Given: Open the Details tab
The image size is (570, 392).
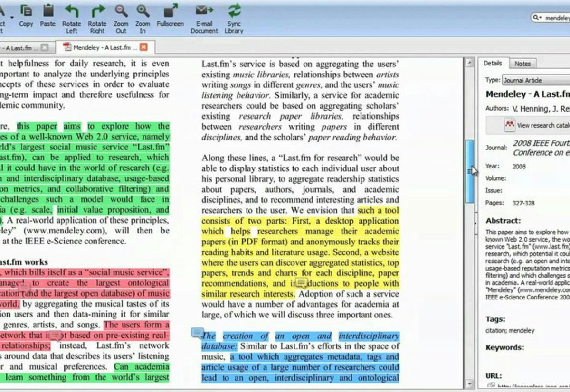Looking at the screenshot, I should (x=493, y=63).
